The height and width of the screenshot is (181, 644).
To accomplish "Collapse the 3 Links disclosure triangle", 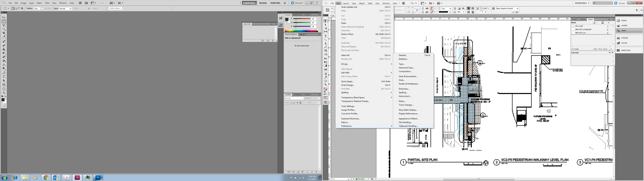I will [573, 49].
